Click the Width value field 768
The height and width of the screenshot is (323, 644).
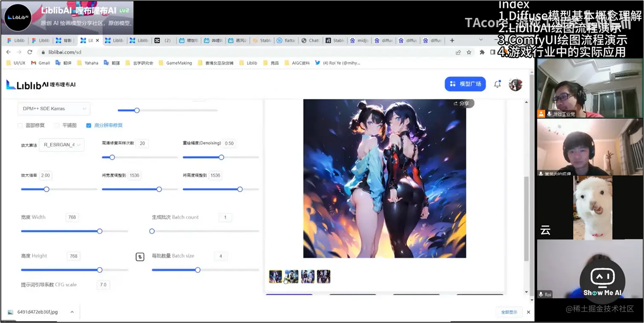click(x=72, y=217)
